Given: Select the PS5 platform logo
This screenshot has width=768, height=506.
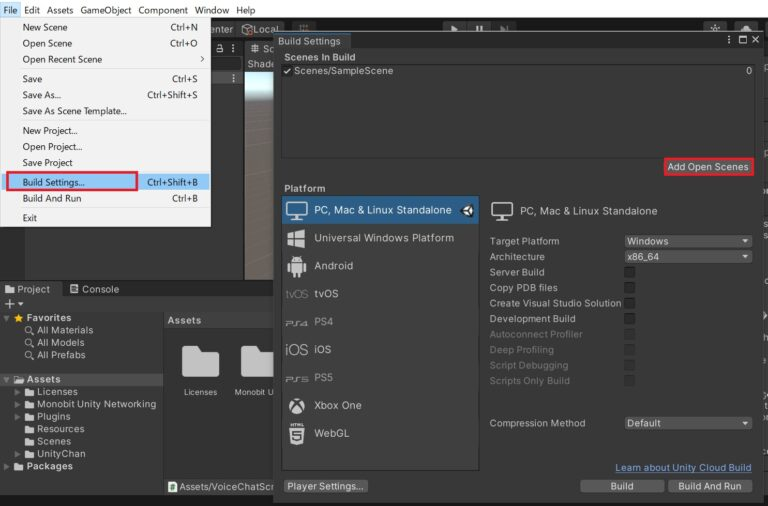Looking at the screenshot, I should point(296,379).
